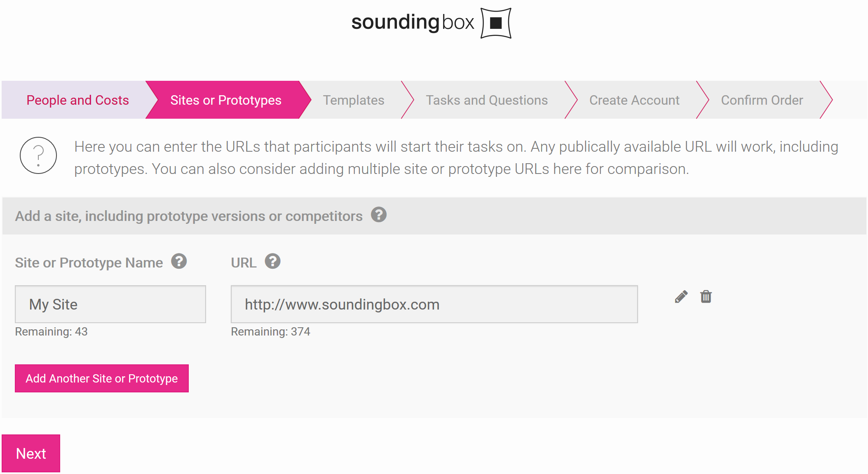Open help for Site or Prototype Name
Screen dimensions: 868x474
pyautogui.click(x=179, y=261)
